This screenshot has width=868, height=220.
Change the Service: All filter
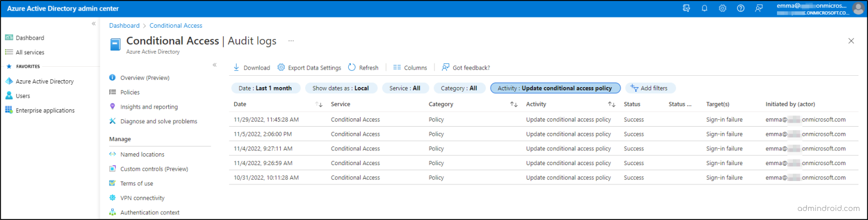405,88
